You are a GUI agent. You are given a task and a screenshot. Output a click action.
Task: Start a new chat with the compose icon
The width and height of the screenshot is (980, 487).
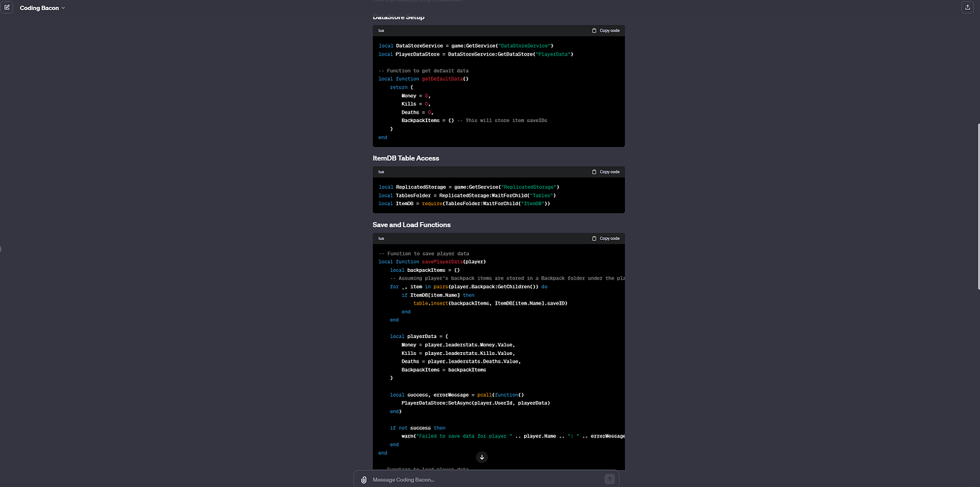point(7,7)
